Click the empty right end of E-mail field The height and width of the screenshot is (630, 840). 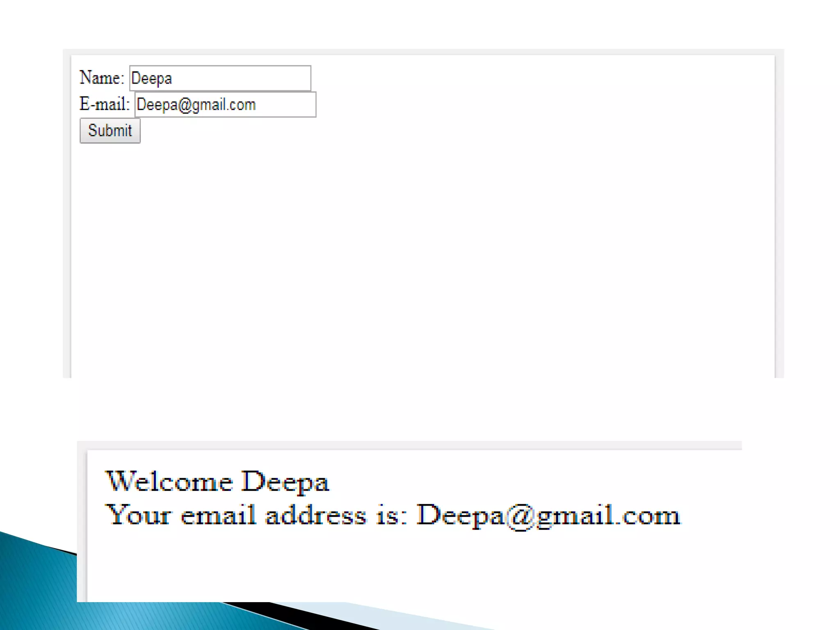click(291, 105)
